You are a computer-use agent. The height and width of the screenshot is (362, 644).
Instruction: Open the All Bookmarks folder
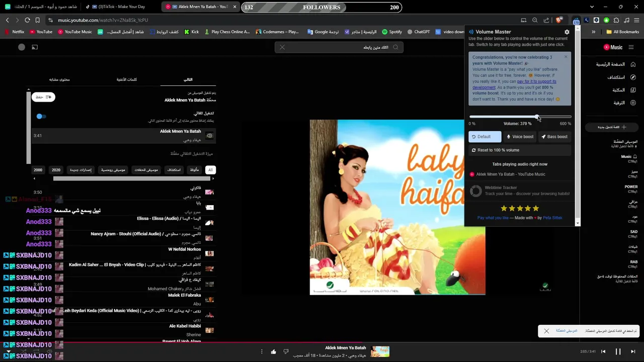[x=622, y=32]
